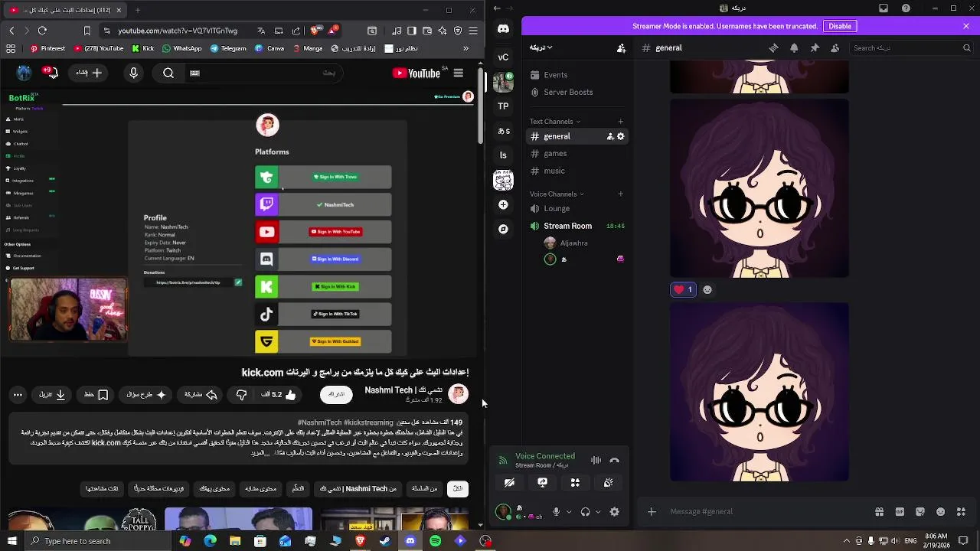Disable Streamer Mode in the banner
This screenshot has height=551, width=980.
point(840,26)
